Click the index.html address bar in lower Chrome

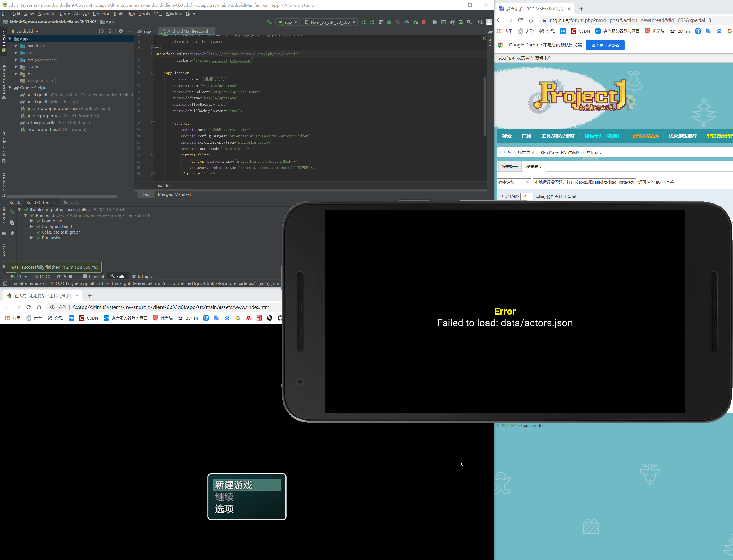point(172,307)
